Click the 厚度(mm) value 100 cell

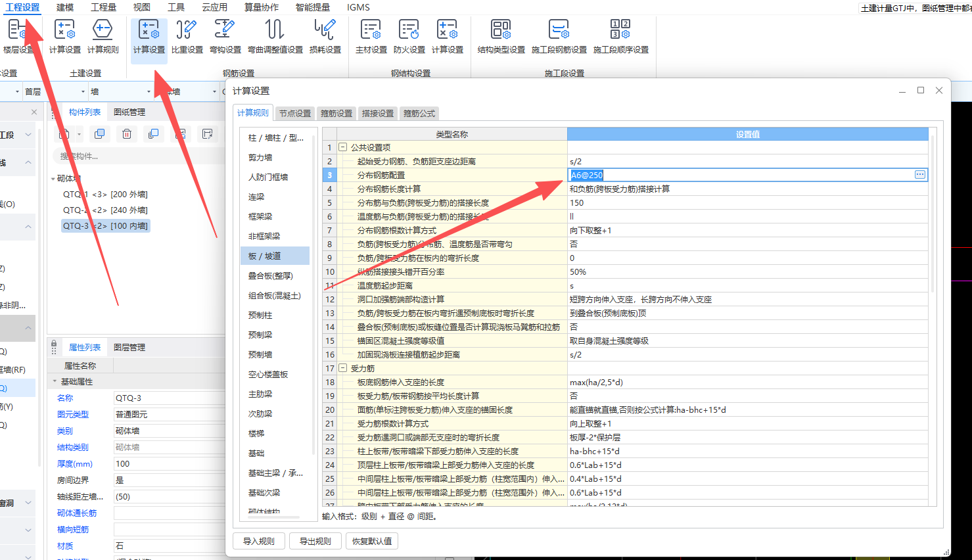click(x=170, y=464)
